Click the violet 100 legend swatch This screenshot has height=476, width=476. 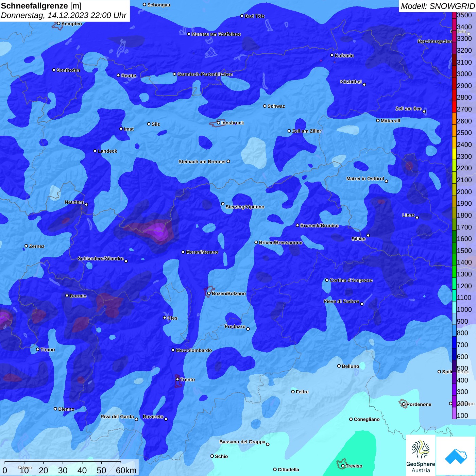(454, 413)
